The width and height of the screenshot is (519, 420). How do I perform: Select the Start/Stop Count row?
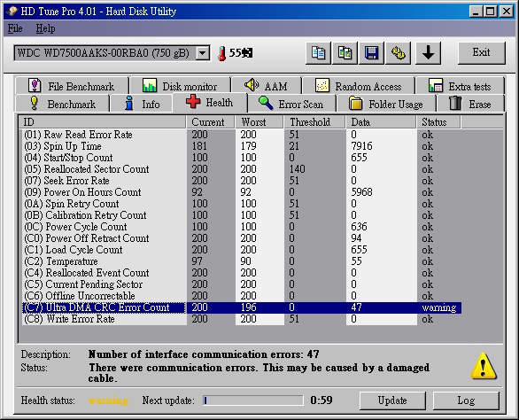coord(242,158)
